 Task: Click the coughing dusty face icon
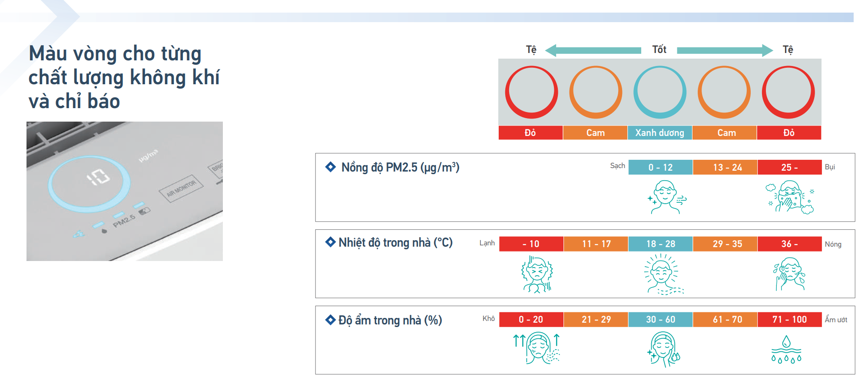(x=790, y=198)
